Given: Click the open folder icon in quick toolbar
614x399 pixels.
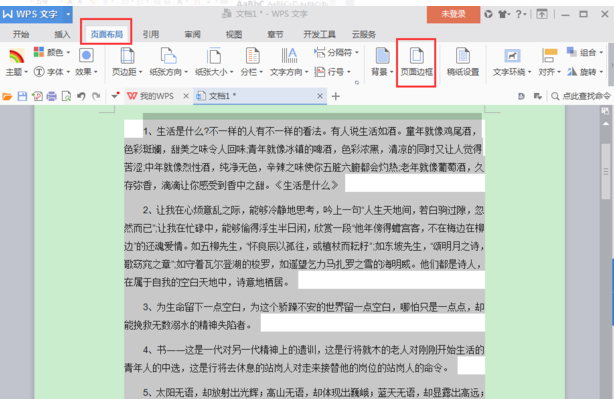Looking at the screenshot, I should (x=7, y=96).
